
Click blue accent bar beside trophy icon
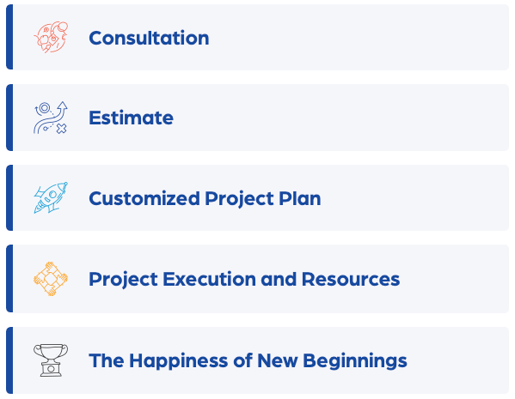click(x=10, y=361)
